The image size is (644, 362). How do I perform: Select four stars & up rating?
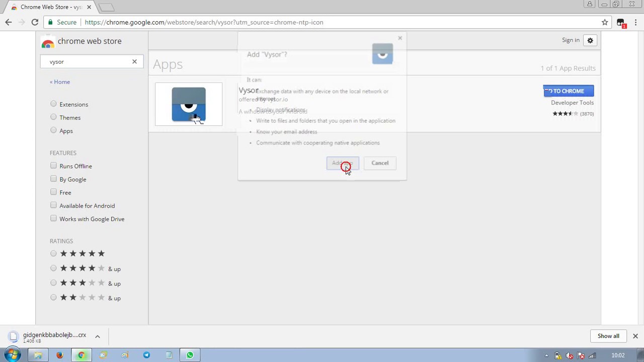point(53,268)
